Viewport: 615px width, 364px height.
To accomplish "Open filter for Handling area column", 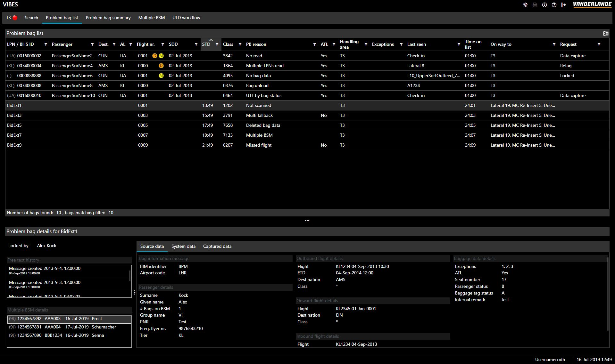I will click(x=366, y=44).
